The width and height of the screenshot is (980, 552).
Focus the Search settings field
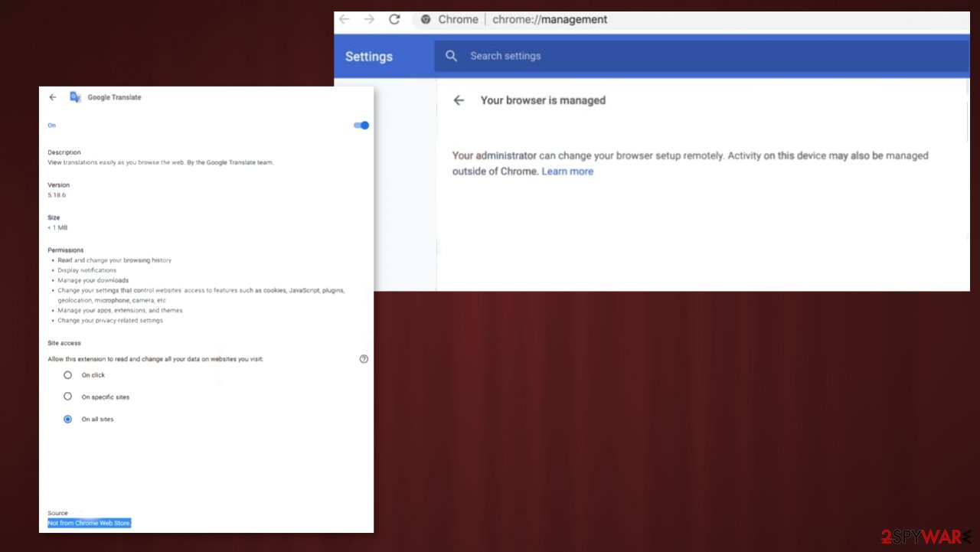701,56
